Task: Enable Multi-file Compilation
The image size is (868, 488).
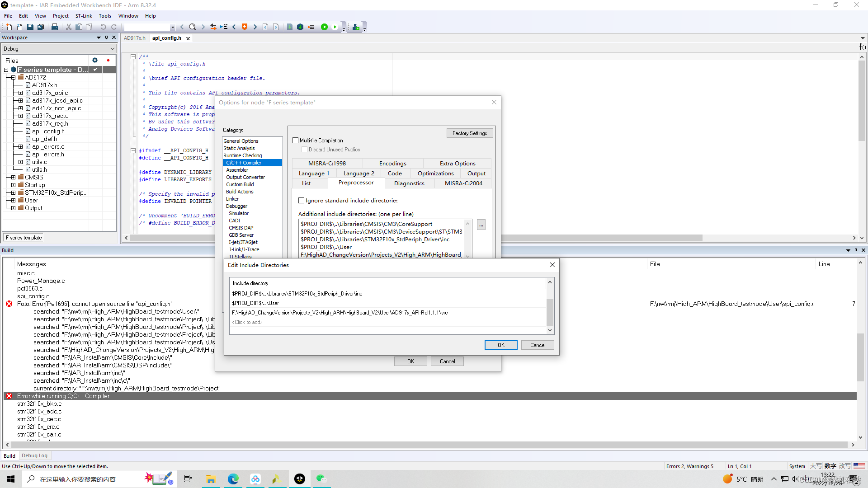Action: [296, 140]
